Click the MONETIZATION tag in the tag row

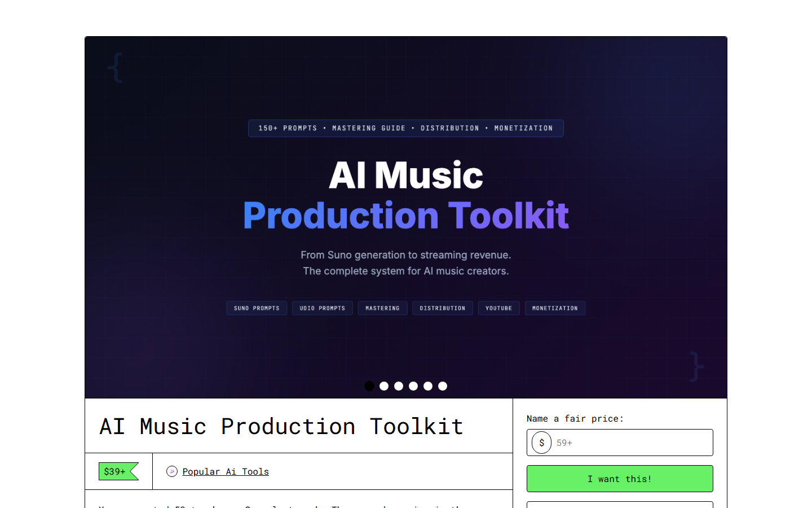click(555, 308)
